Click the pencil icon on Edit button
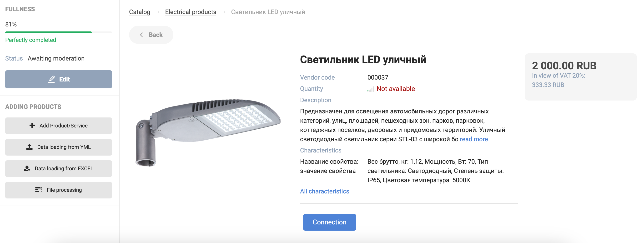This screenshot has height=243, width=644. coord(51,79)
